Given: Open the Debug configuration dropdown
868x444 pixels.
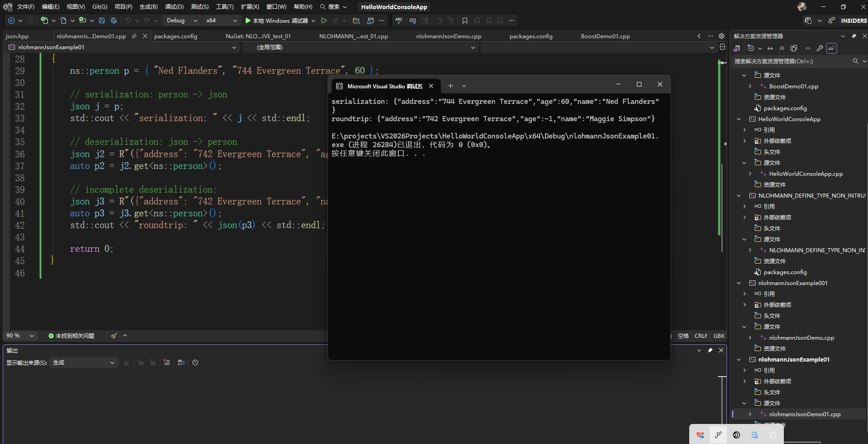Looking at the screenshot, I should point(182,20).
